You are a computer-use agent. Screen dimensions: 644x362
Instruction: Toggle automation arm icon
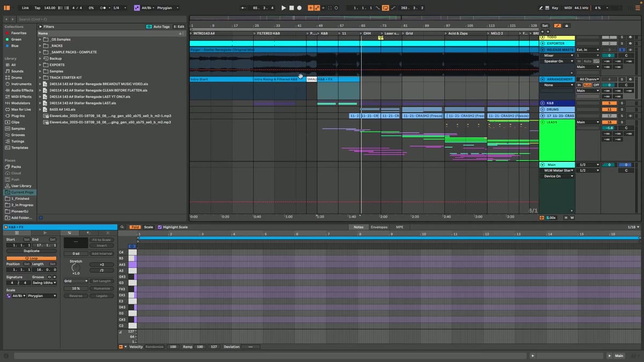coord(317,8)
